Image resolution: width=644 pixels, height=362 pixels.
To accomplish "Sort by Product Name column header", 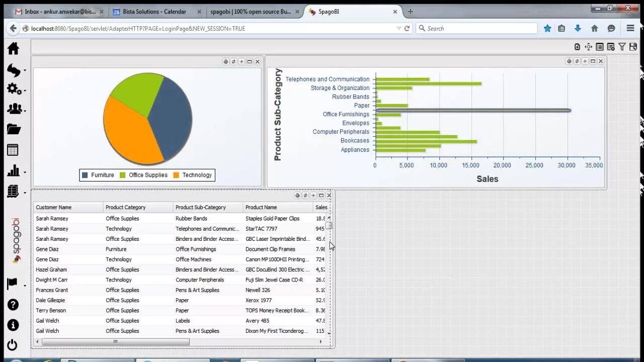I will click(278, 207).
